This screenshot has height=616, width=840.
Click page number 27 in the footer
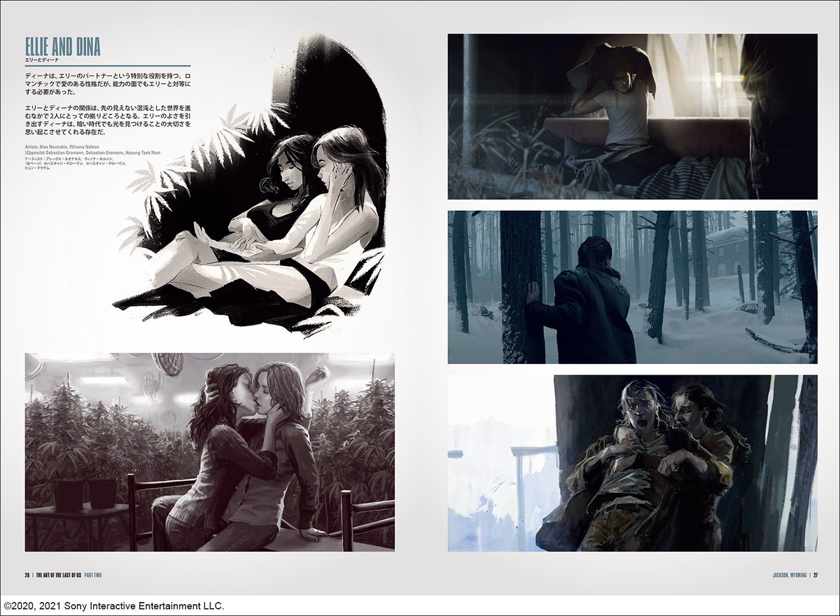click(815, 575)
